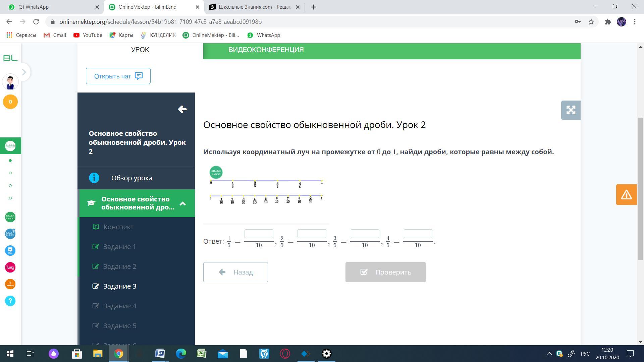Open the ВИДЕОКОНФЕРЕНЦИЯ tab
644x362 pixels.
[x=266, y=50]
